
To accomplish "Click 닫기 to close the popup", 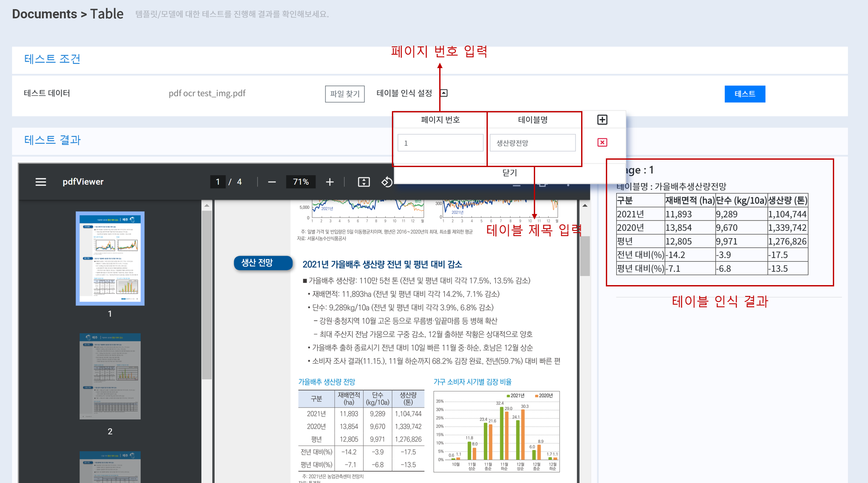I will pos(510,173).
